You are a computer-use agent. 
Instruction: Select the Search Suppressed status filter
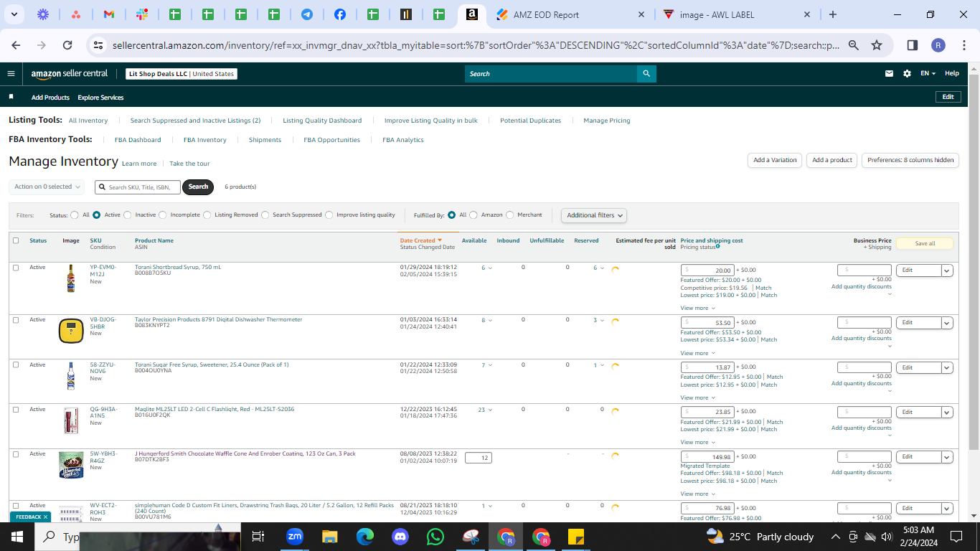coord(265,215)
